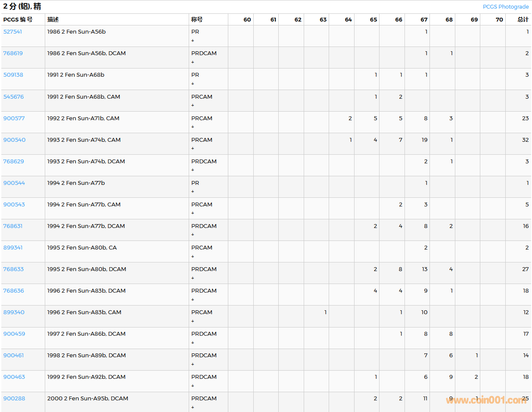Screen dimensions: 532x412
Task: Open PCGS number 527541 link
Action: point(12,32)
